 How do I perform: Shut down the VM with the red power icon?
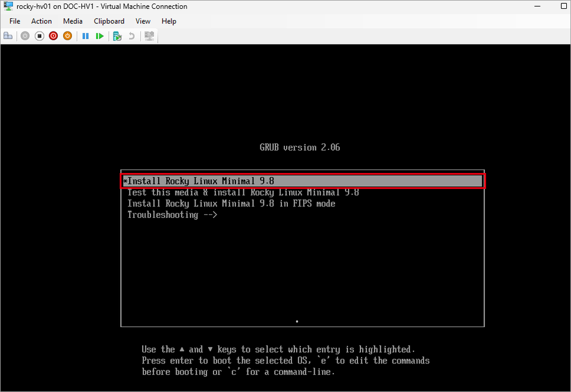(54, 36)
